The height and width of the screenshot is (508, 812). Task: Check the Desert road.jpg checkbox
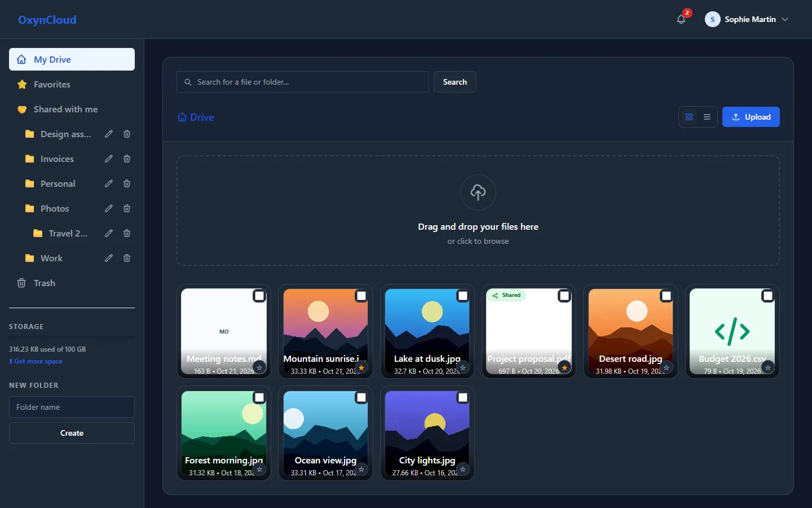coord(666,296)
